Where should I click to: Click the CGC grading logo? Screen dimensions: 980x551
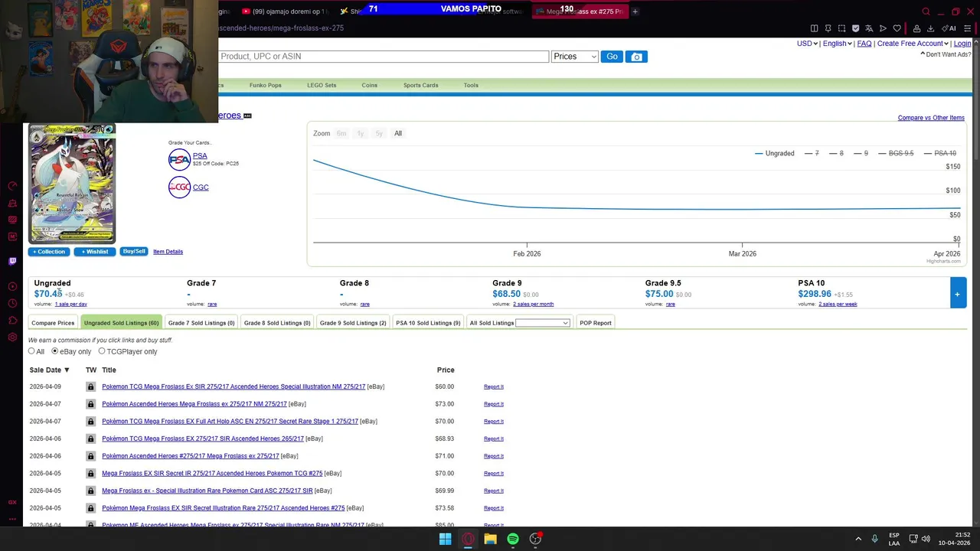click(x=179, y=187)
